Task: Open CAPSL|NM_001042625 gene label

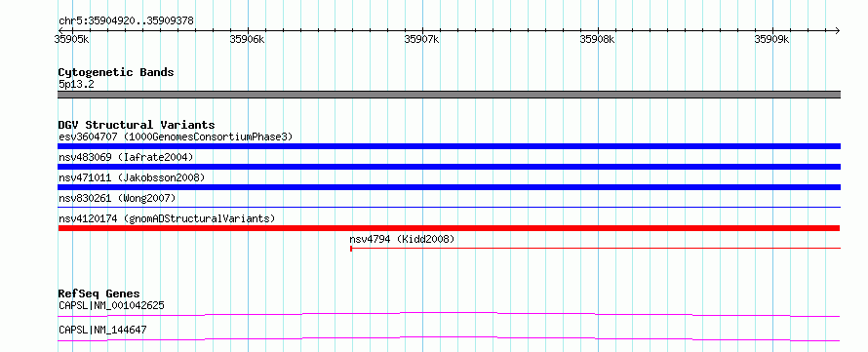Action: 111,305
